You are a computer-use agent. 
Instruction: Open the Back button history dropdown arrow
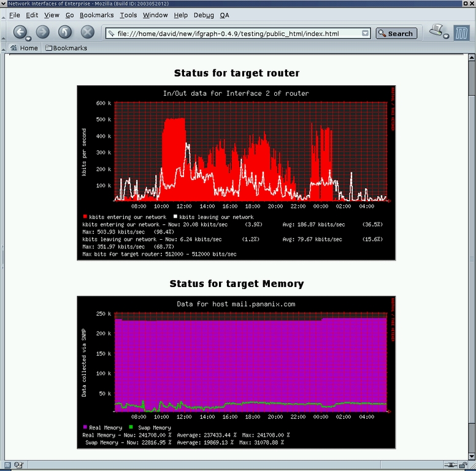(x=29, y=39)
